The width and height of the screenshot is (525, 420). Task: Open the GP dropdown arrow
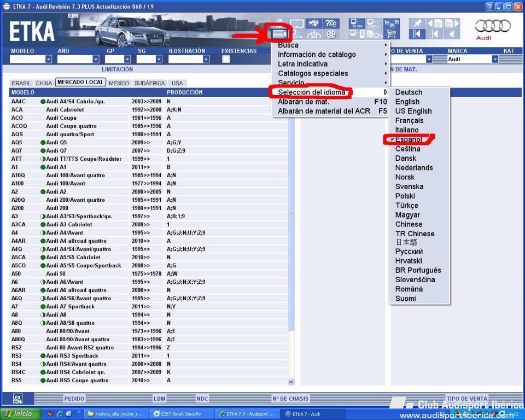coord(127,59)
